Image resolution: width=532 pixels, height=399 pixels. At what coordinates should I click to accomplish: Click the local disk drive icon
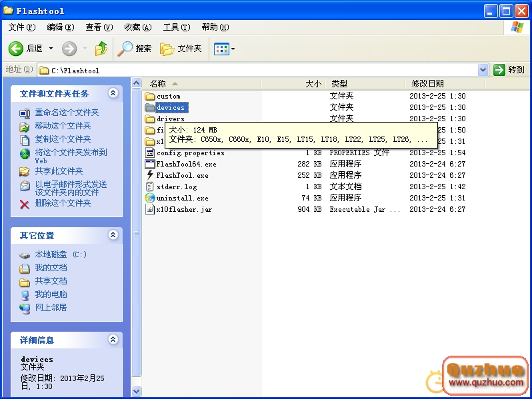25,255
